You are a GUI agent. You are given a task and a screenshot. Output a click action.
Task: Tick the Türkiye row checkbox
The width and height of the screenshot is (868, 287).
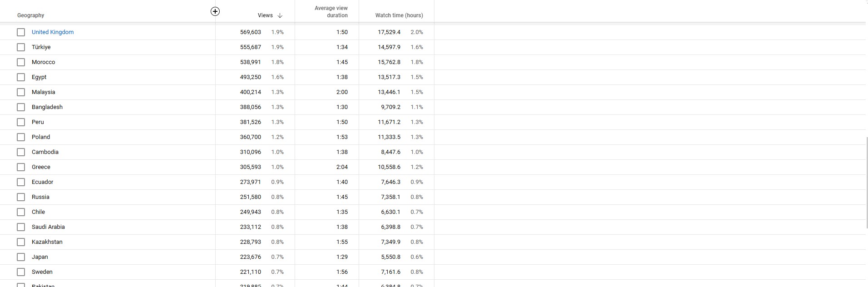[x=21, y=47]
